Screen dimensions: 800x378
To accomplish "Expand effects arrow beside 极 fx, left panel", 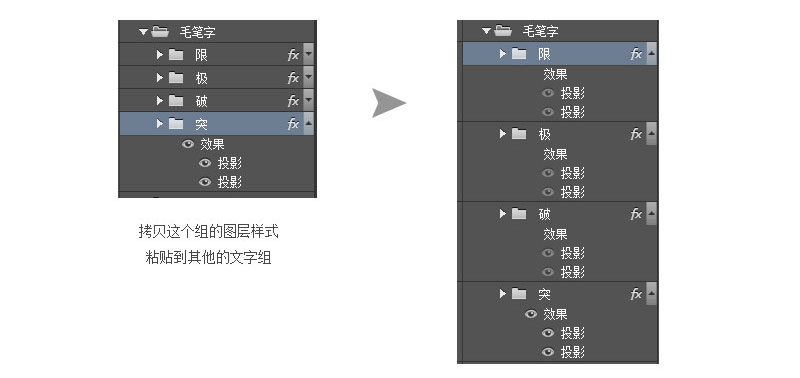I will coord(308,78).
